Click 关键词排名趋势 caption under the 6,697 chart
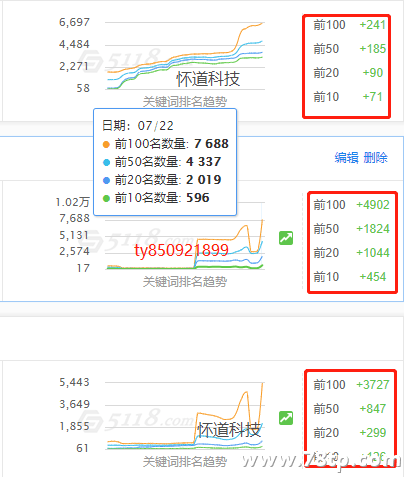This screenshot has height=477, width=404. (185, 102)
